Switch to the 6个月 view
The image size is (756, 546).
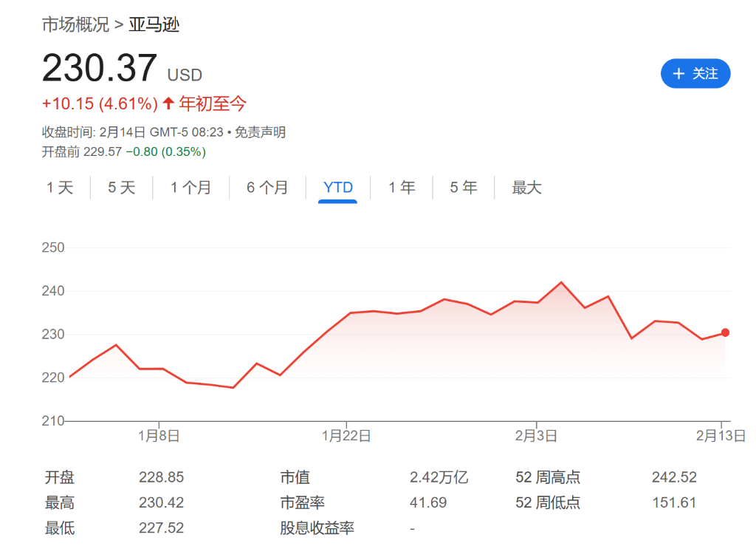click(x=267, y=188)
